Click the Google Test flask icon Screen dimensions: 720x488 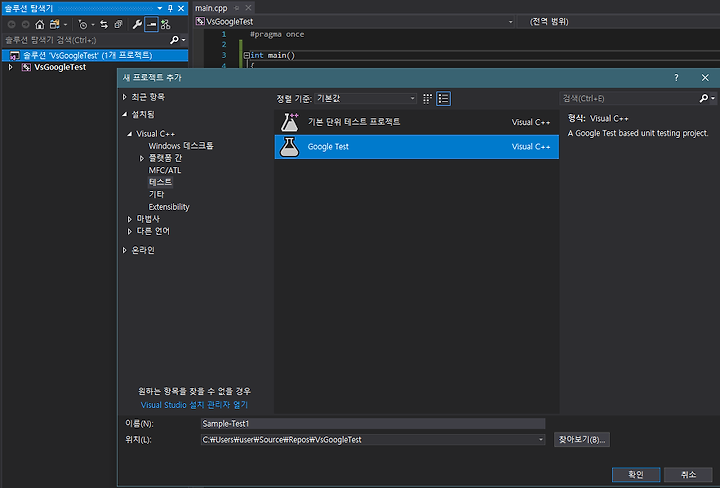click(x=289, y=147)
